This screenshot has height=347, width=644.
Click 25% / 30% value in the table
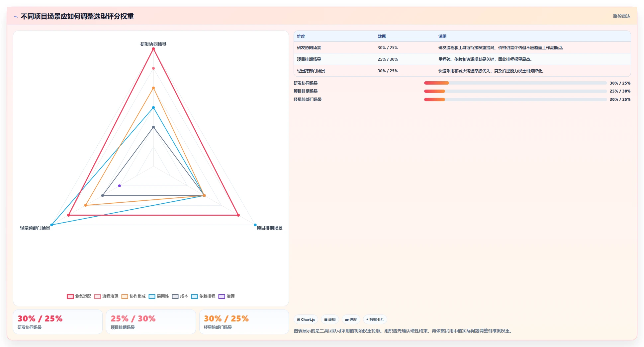tap(388, 59)
